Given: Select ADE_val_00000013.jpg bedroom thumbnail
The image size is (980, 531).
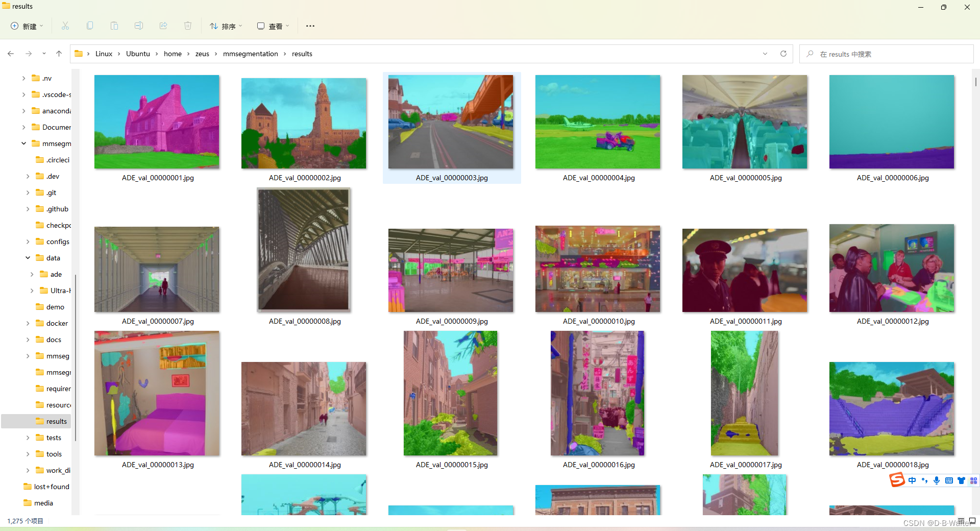Looking at the screenshot, I should [157, 393].
